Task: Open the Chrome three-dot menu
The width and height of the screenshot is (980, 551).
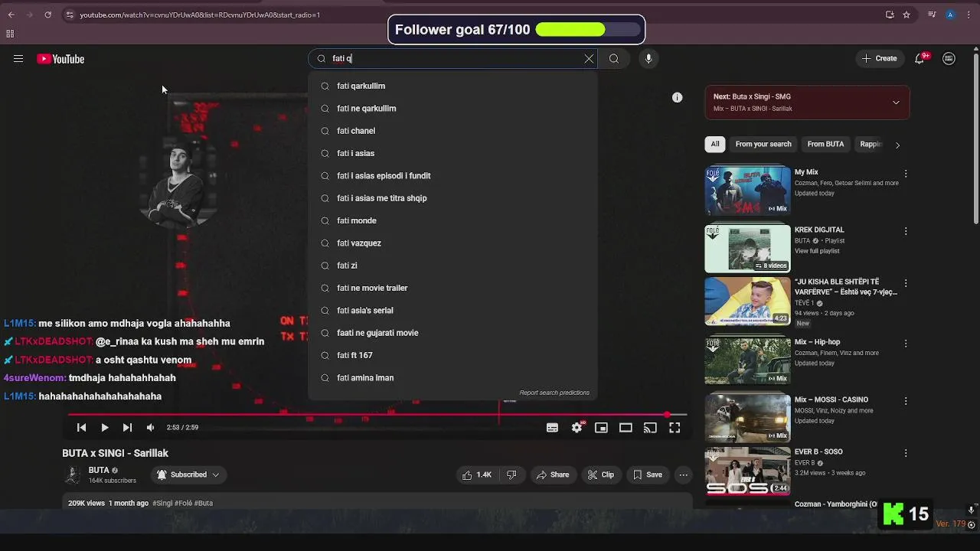Action: click(968, 15)
